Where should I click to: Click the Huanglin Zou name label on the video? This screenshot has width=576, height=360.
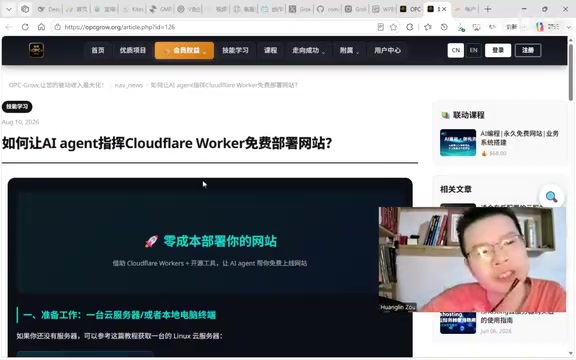[x=398, y=307]
